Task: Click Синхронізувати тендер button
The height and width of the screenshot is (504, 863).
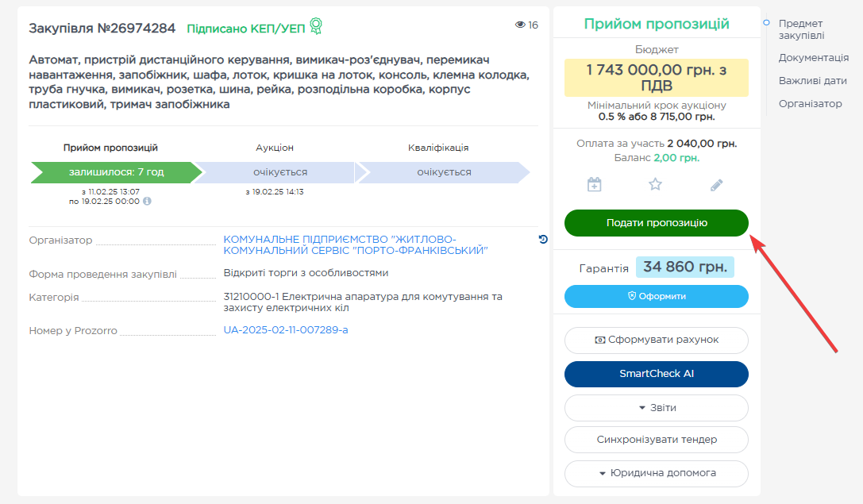Action: 656,440
